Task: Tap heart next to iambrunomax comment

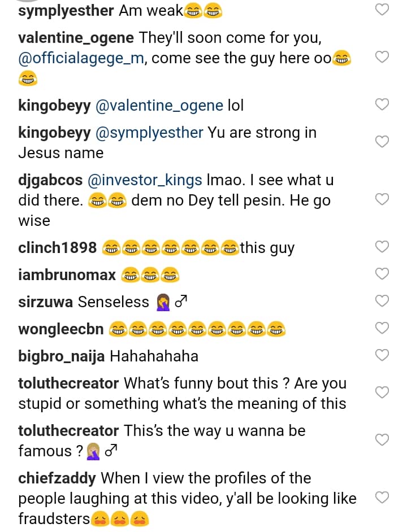Action: pos(383,274)
